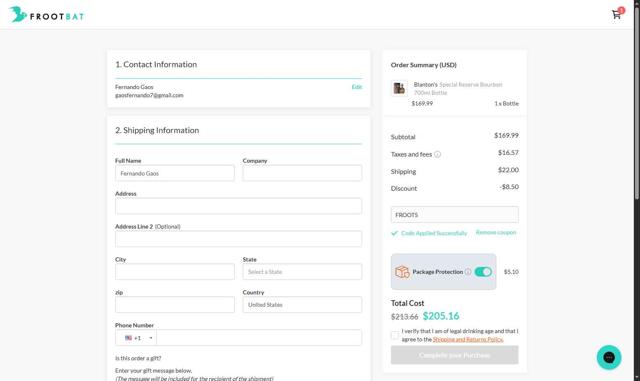Click the $16.57 taxes and fees value
The image size is (640, 381).
(x=508, y=152)
